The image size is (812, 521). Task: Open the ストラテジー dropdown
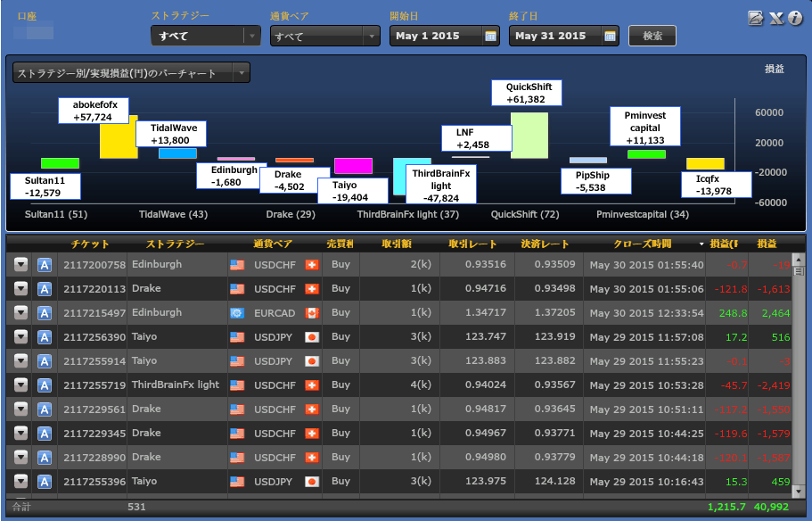click(x=206, y=36)
